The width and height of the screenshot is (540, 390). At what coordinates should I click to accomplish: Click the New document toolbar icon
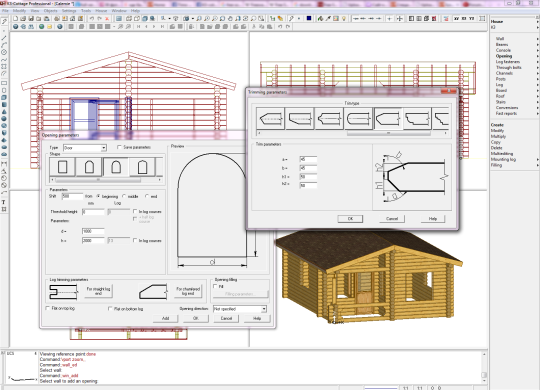[15, 18]
